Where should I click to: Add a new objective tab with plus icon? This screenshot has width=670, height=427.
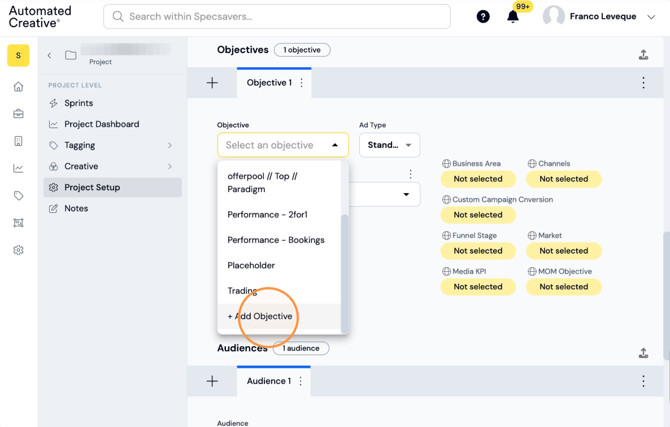pyautogui.click(x=212, y=82)
